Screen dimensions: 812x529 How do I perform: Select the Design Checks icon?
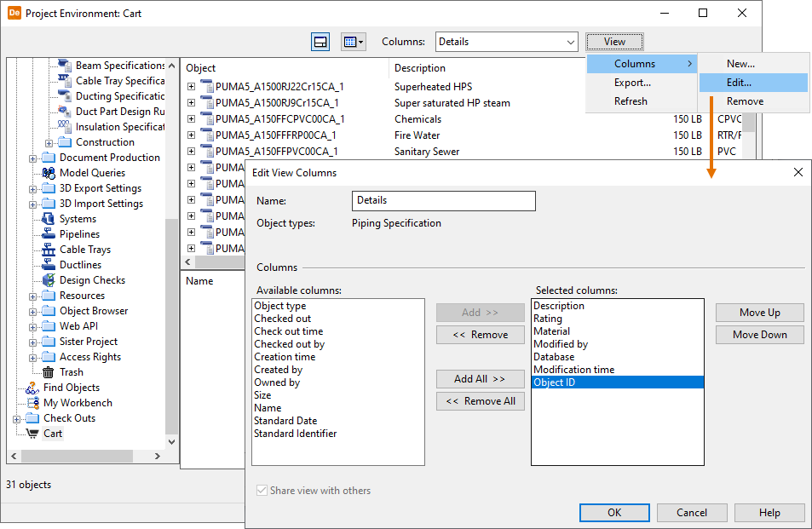pyautogui.click(x=49, y=280)
